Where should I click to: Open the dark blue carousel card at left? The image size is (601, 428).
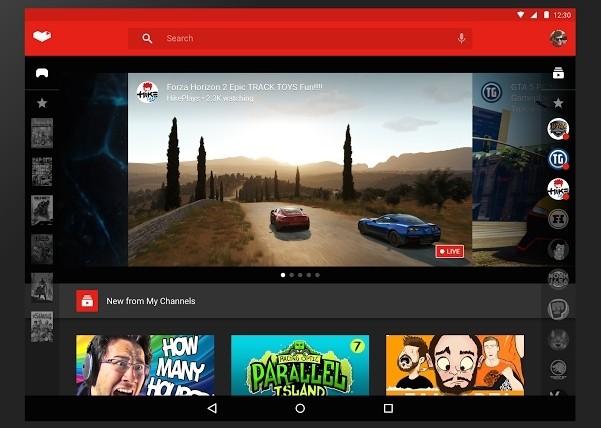pyautogui.click(x=94, y=170)
